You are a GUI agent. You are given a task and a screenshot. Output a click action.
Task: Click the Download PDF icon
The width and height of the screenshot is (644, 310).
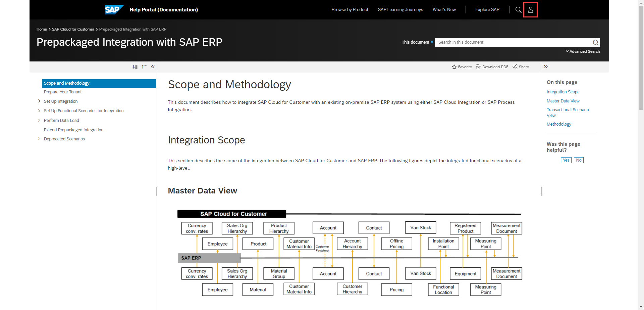coord(478,67)
